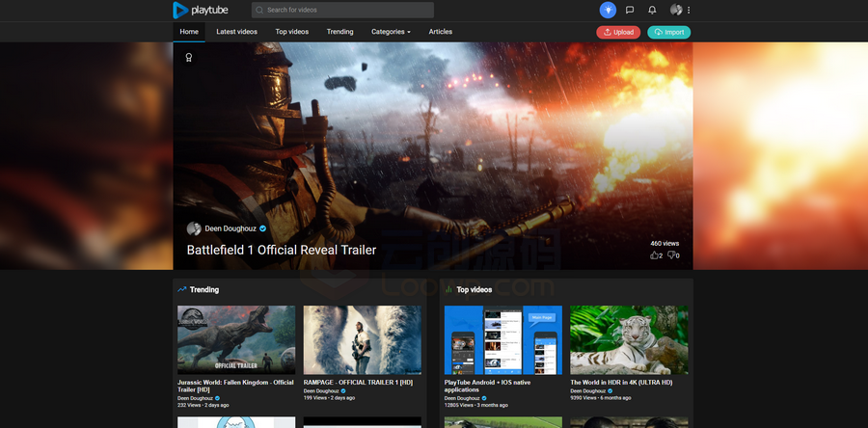Open the Jurassic World thumbnail

(236, 340)
